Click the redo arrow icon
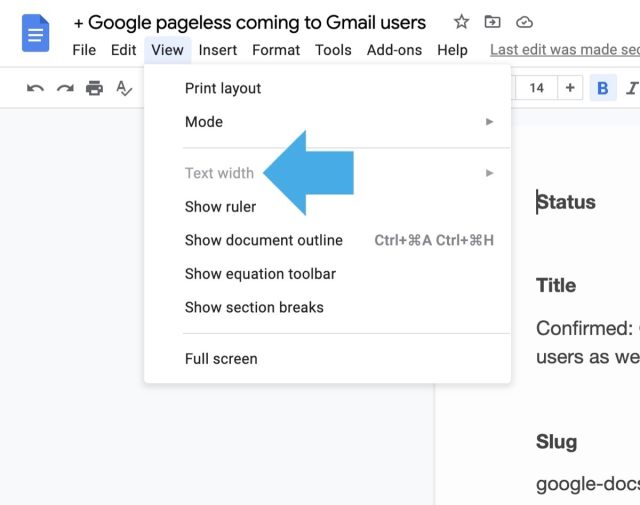This screenshot has width=640, height=505. 65,88
